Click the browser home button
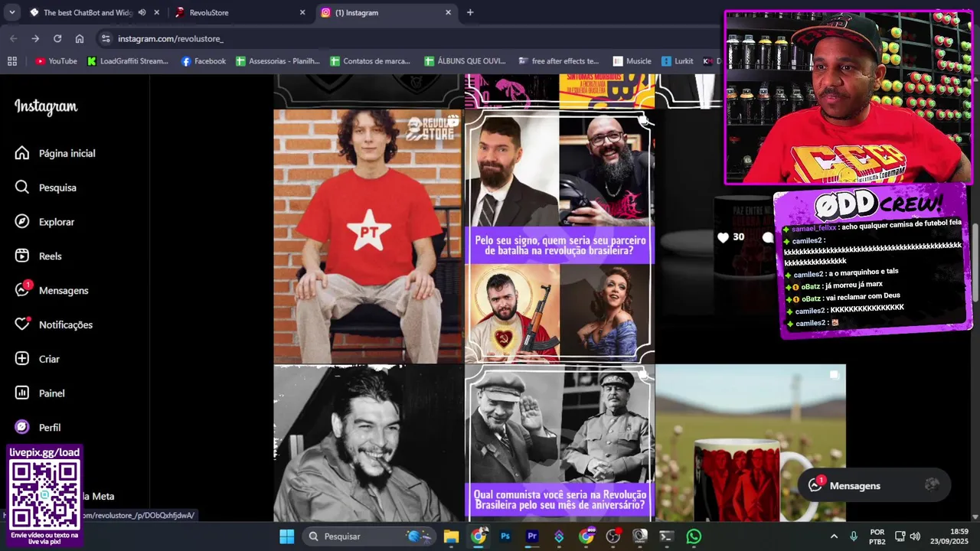 80,38
